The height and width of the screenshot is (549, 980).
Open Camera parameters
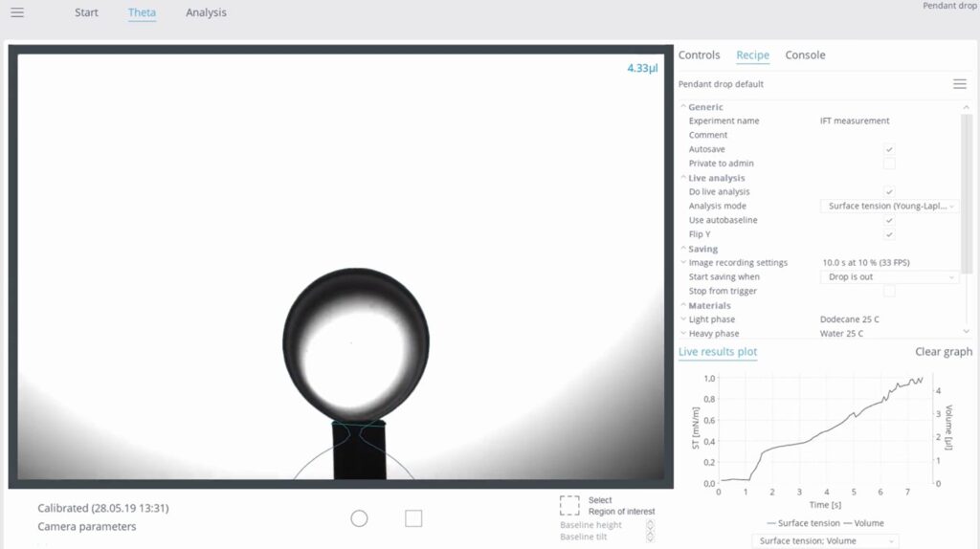(x=86, y=526)
